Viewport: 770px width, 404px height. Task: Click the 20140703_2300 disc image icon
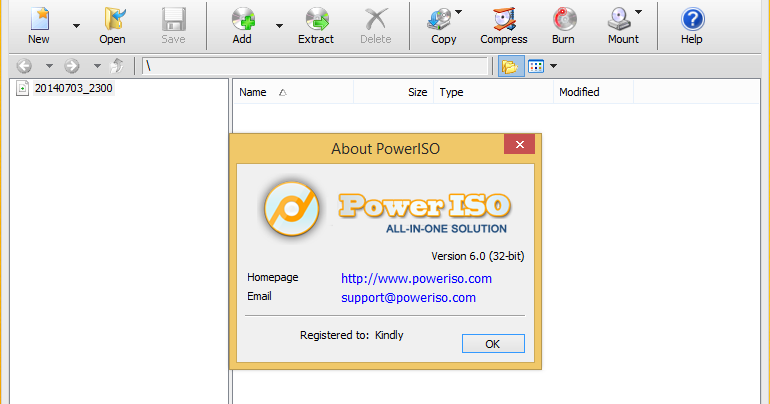(x=22, y=88)
